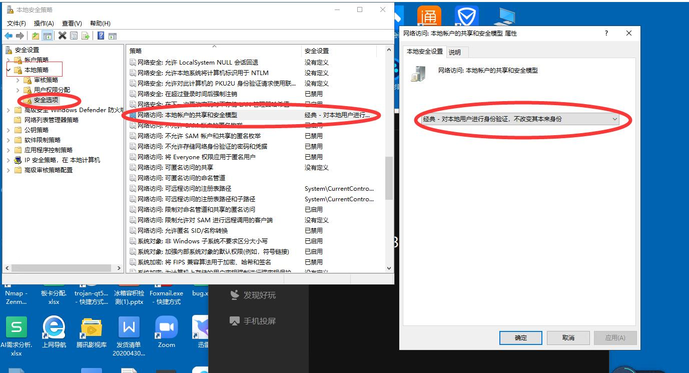The height and width of the screenshot is (373, 689).
Task: Open the 文件(F) menu
Action: pos(16,23)
